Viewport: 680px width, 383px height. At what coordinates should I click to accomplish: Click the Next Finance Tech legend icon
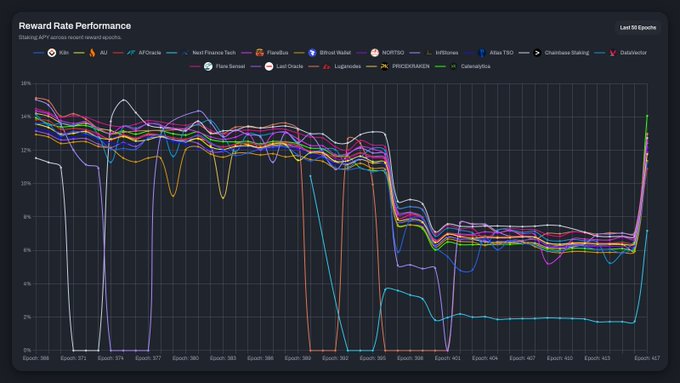click(185, 53)
